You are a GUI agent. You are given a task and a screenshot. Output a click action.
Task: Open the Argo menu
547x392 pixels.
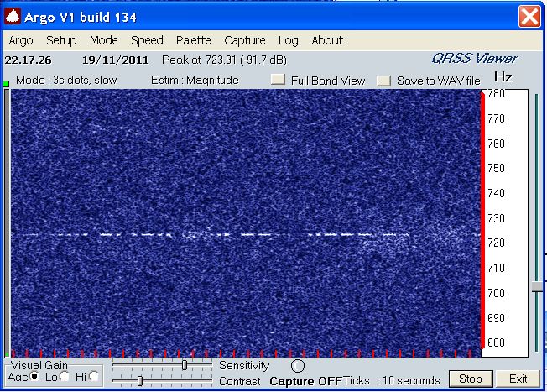(x=21, y=40)
